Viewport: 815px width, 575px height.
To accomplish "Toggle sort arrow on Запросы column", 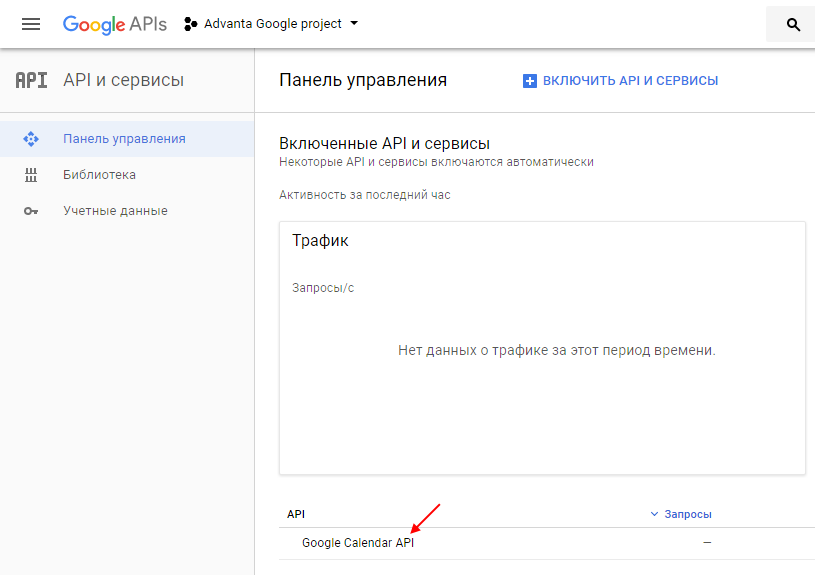I will click(655, 514).
